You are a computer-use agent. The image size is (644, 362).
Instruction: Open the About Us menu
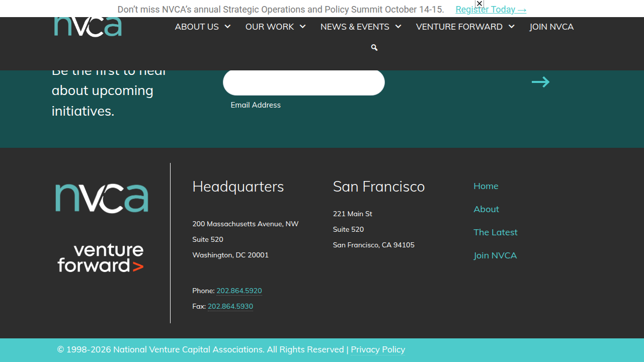pos(197,27)
